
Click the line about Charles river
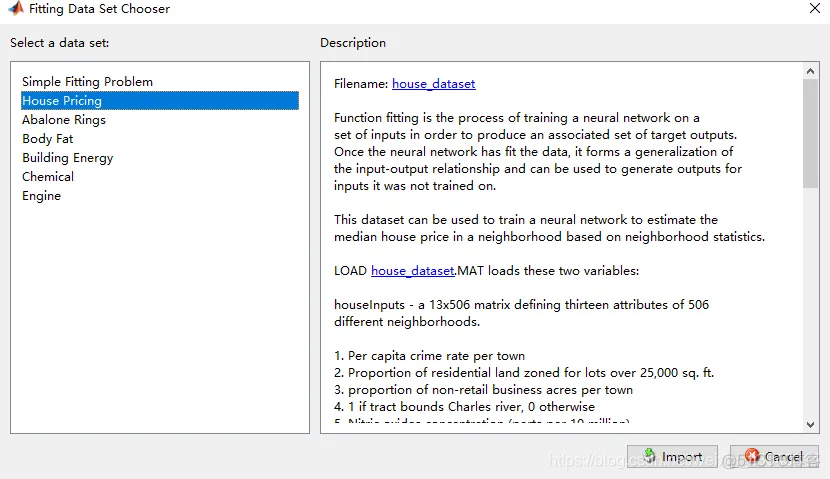coord(464,406)
